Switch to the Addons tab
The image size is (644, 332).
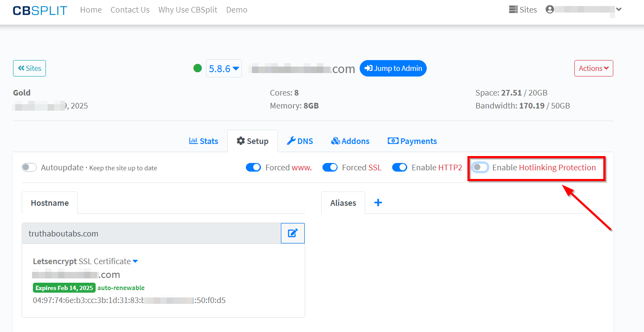[350, 141]
